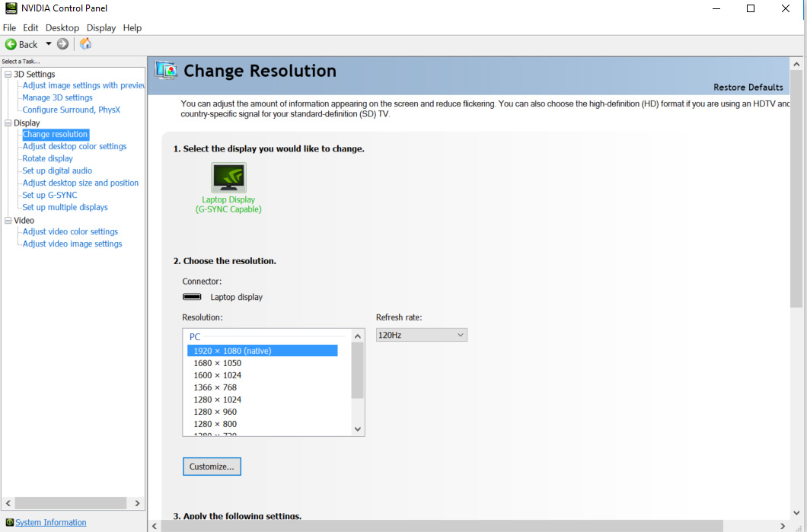Click Restore Defaults
Screen dimensions: 807x532
pyautogui.click(x=748, y=87)
